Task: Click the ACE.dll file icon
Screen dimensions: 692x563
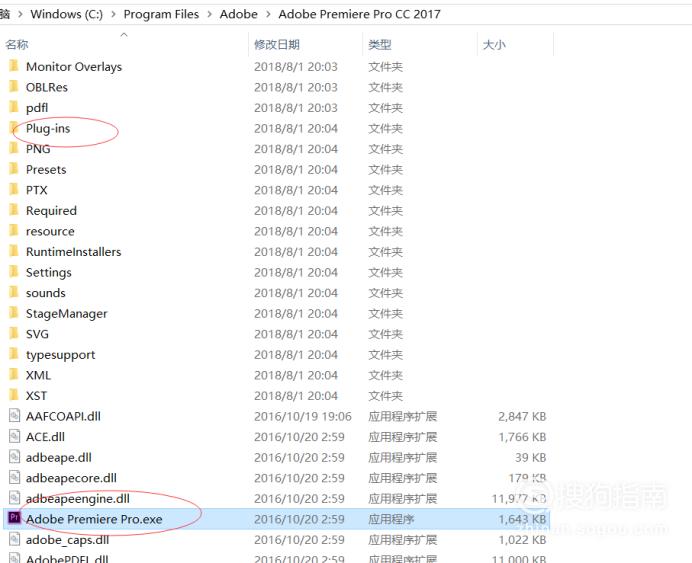Action: pos(15,436)
